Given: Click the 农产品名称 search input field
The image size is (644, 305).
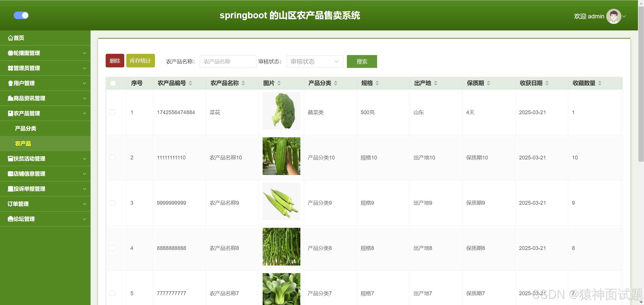Looking at the screenshot, I should click(228, 62).
